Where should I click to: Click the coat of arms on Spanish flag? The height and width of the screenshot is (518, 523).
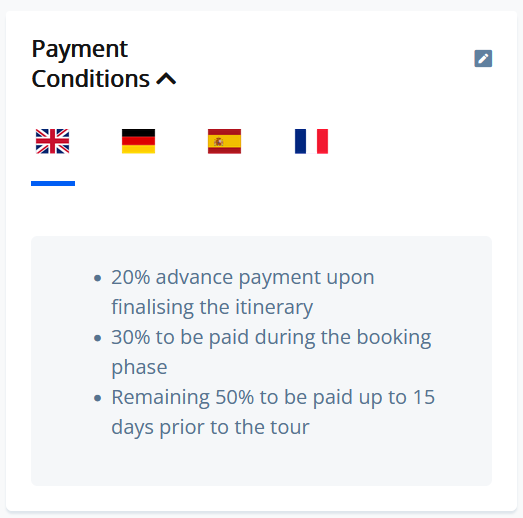(x=218, y=142)
